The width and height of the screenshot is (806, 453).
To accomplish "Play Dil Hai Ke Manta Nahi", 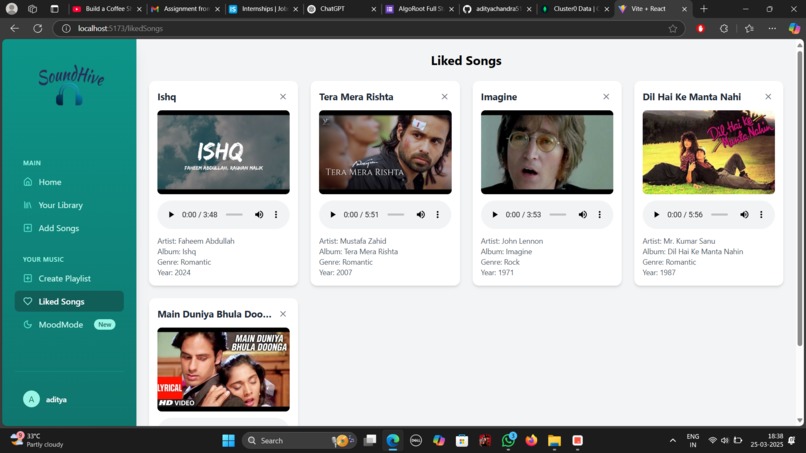I will [656, 214].
